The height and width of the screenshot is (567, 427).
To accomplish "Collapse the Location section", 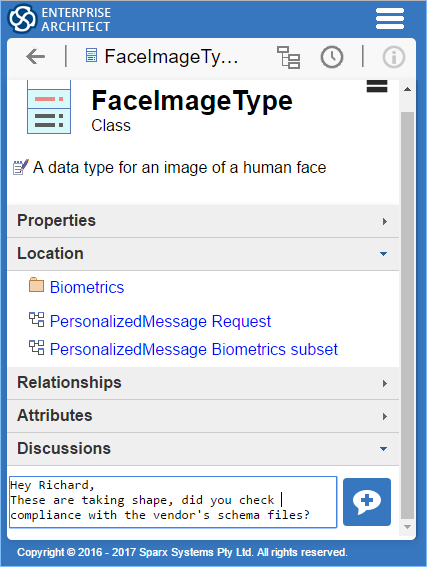I will (x=203, y=254).
